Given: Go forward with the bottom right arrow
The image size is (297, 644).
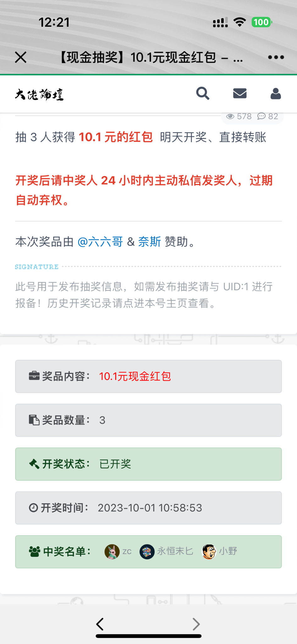Looking at the screenshot, I should (x=196, y=624).
